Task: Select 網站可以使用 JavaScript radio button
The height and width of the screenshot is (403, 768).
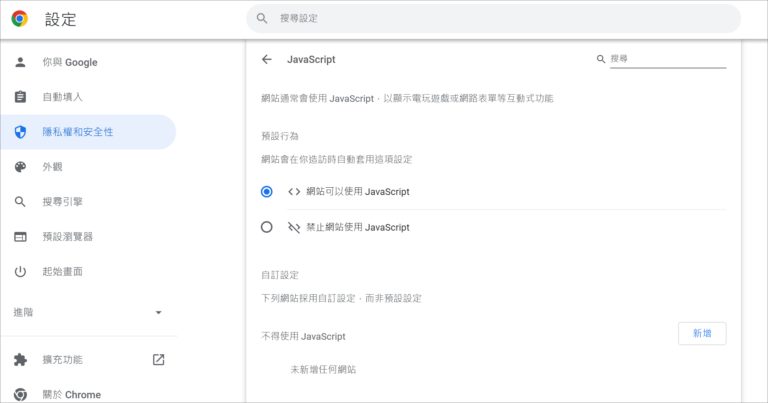Action: 266,191
